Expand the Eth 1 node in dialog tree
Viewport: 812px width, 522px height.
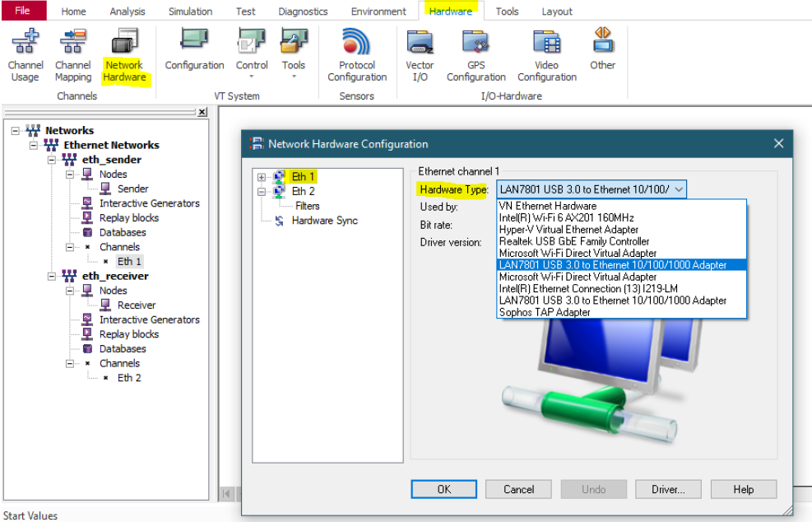tap(261, 177)
